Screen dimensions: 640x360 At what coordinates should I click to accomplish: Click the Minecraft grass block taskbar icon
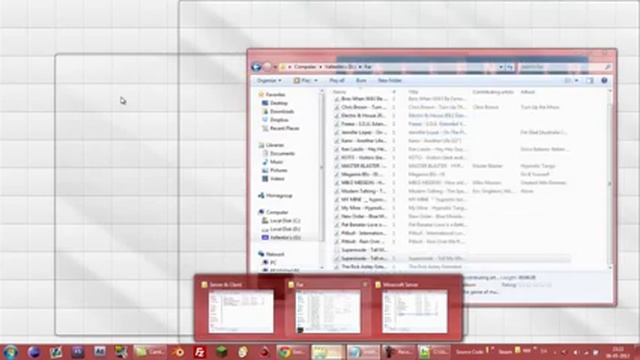221,352
